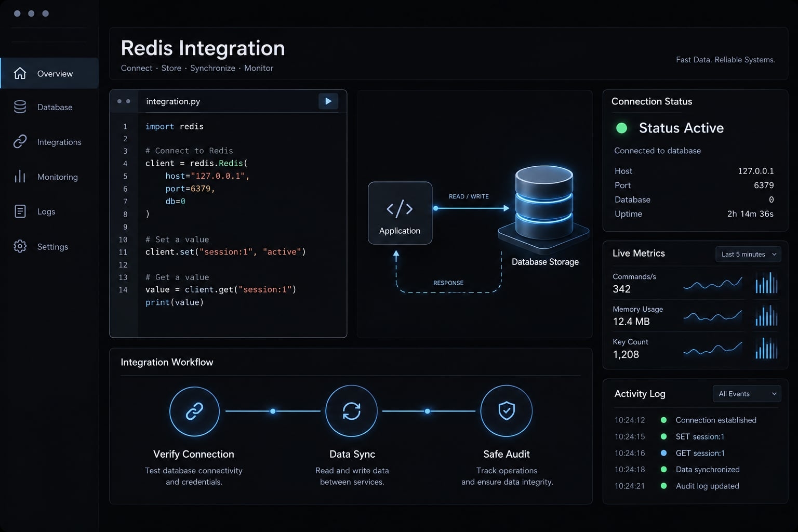798x532 pixels.
Task: Open the Monitoring menu item
Action: 49,177
